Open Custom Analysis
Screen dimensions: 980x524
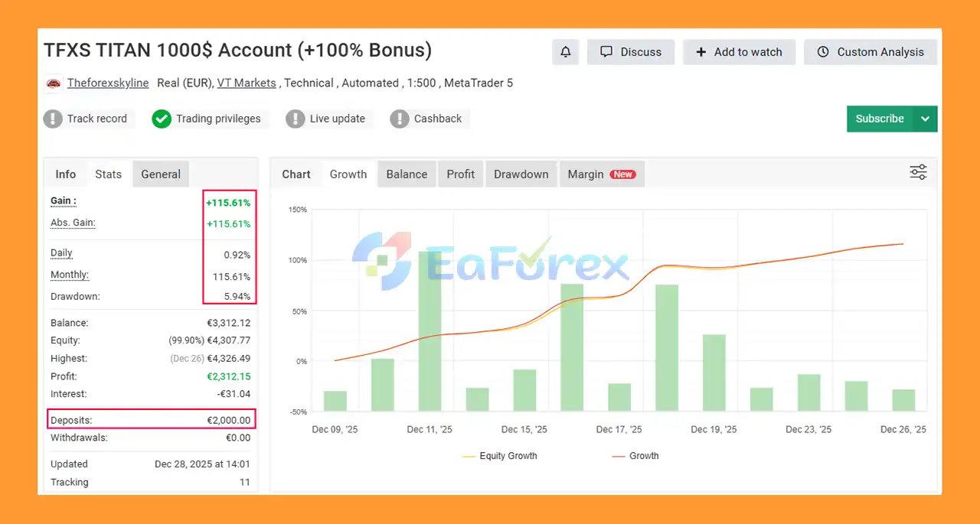click(871, 52)
